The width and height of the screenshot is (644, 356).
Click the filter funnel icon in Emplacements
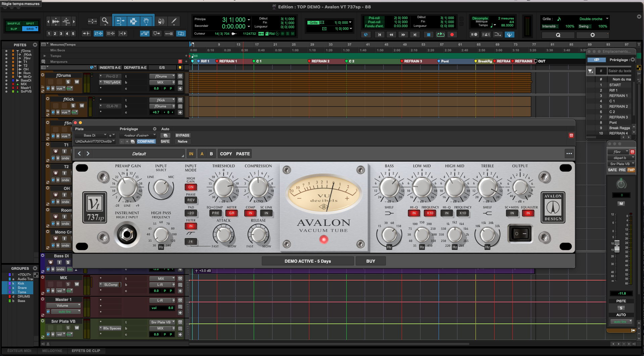pyautogui.click(x=590, y=71)
